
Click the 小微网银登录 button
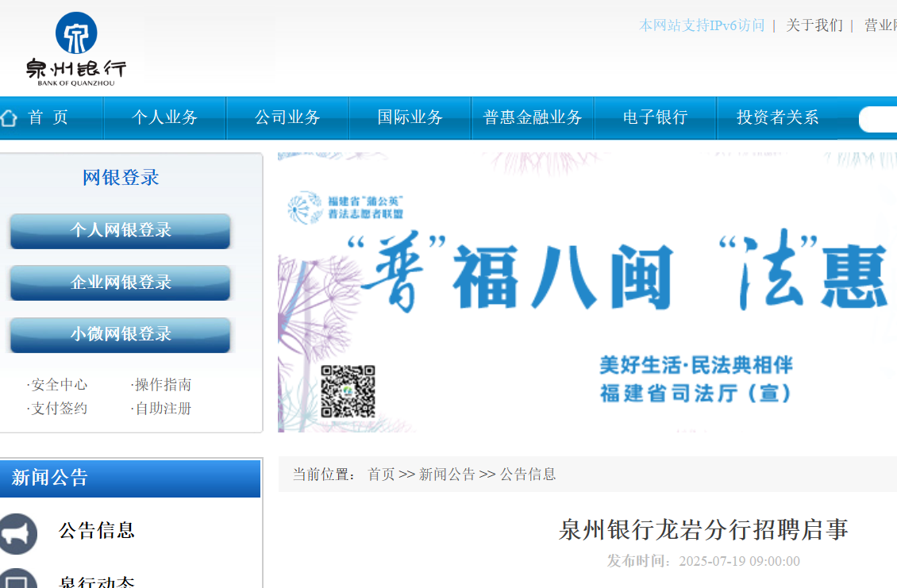click(120, 335)
